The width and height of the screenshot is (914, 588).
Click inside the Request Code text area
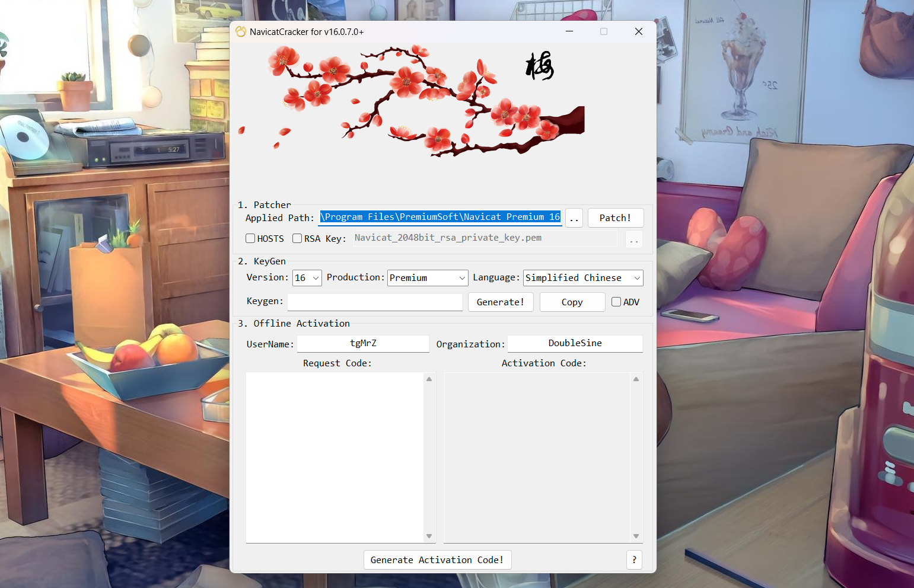tap(335, 457)
